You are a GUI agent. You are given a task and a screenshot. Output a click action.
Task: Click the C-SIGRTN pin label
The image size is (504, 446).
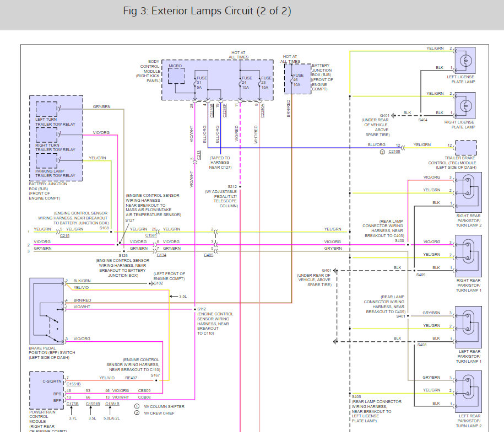[x=52, y=381]
